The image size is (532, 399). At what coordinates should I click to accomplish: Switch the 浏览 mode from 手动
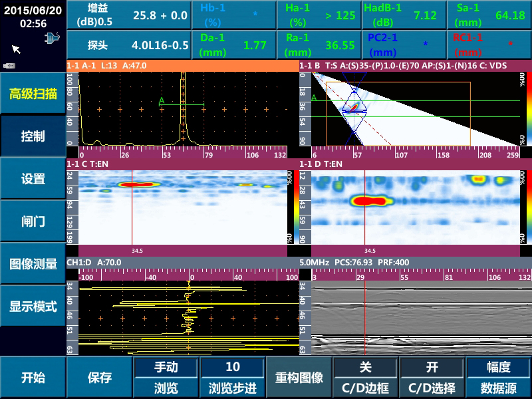click(166, 377)
